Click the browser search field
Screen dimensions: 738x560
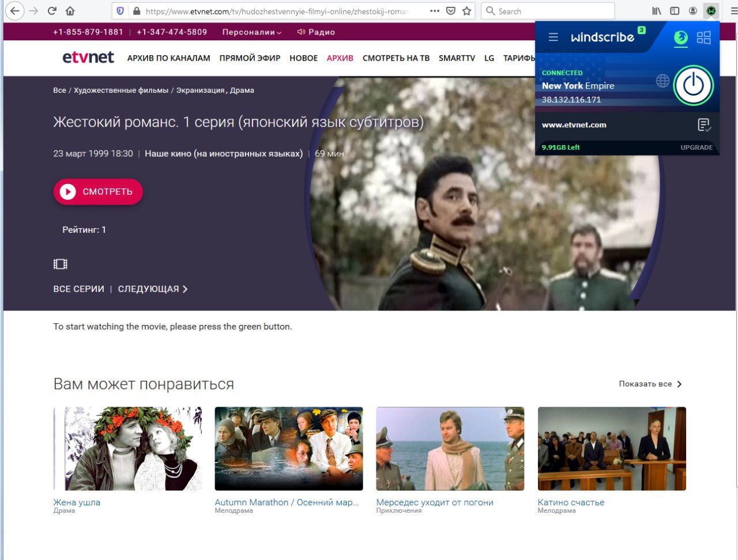[548, 11]
